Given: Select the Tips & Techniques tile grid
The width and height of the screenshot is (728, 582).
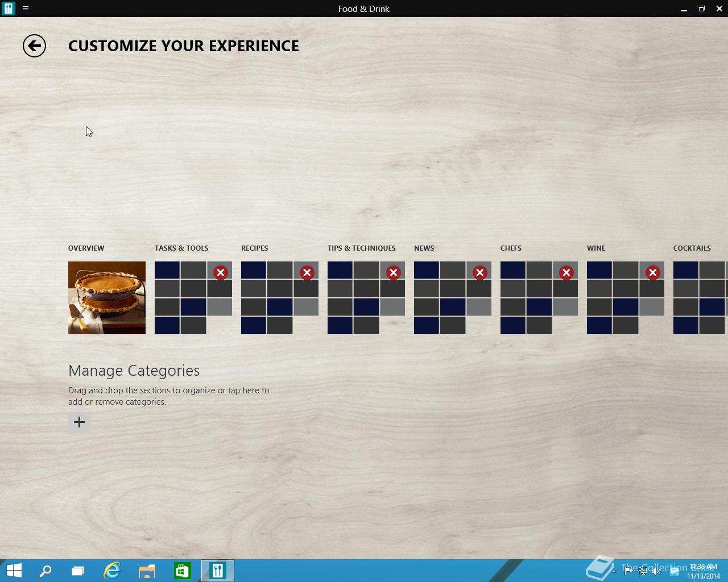Looking at the screenshot, I should pos(366,298).
